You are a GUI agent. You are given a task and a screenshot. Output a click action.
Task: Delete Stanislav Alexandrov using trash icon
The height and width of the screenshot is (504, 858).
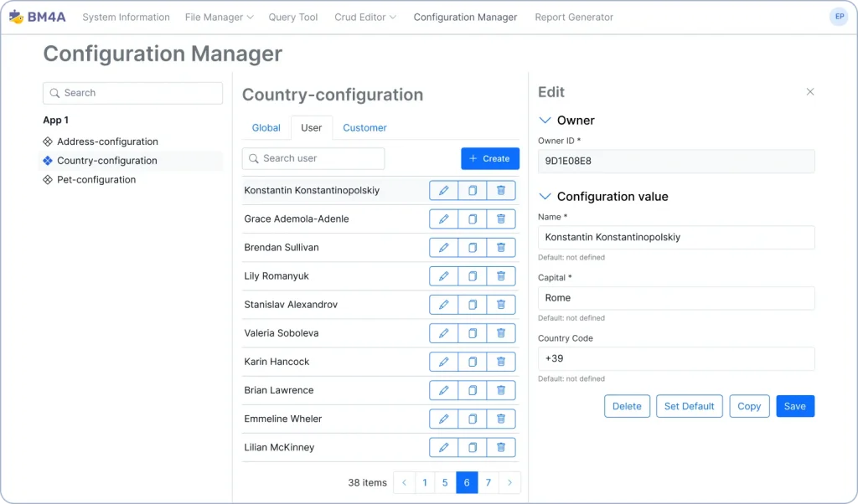(501, 305)
